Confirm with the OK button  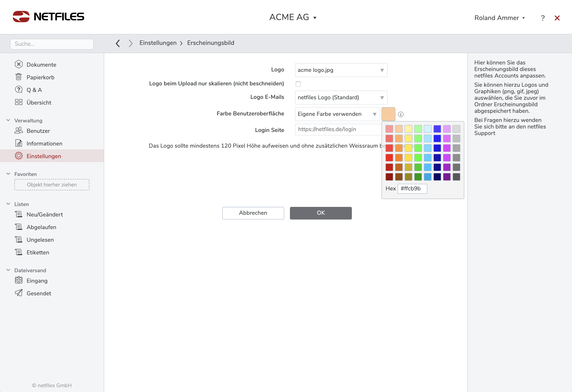click(320, 213)
